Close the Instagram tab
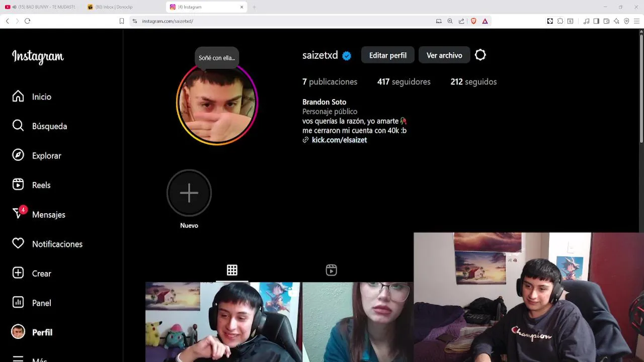The image size is (644, 362). [242, 7]
